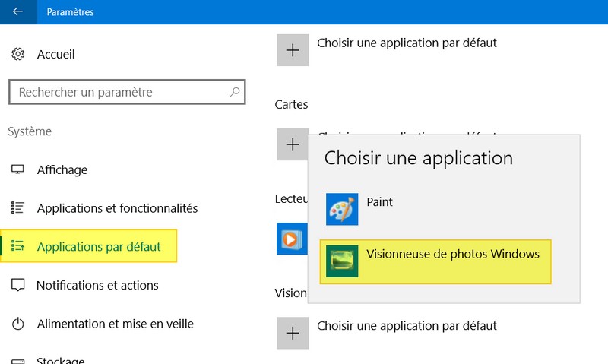The image size is (608, 364).
Task: Click the back arrow in title bar
Action: [17, 12]
